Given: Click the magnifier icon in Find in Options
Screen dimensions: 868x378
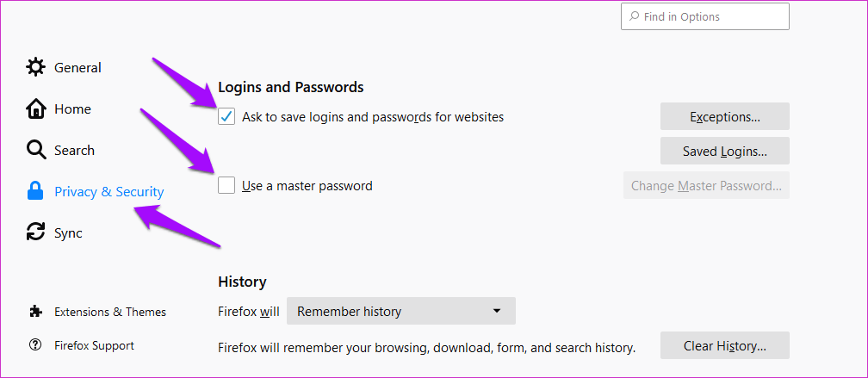Looking at the screenshot, I should (x=634, y=16).
